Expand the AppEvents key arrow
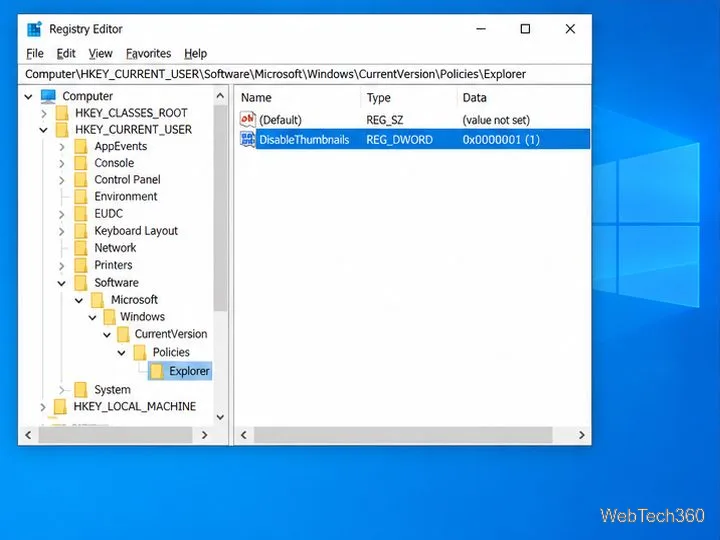The height and width of the screenshot is (540, 720). pos(62,147)
